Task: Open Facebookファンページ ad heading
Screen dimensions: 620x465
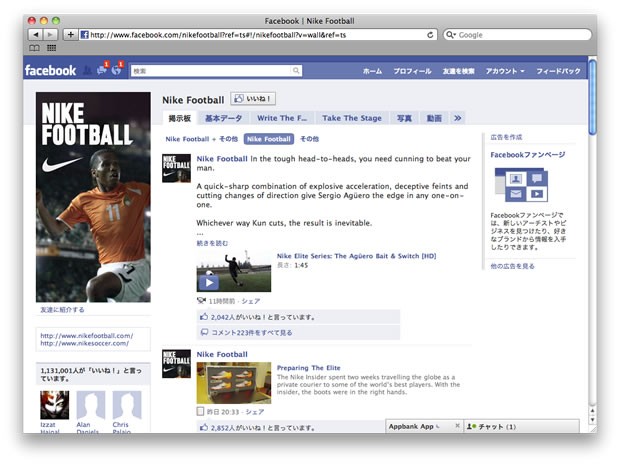Action: point(527,155)
